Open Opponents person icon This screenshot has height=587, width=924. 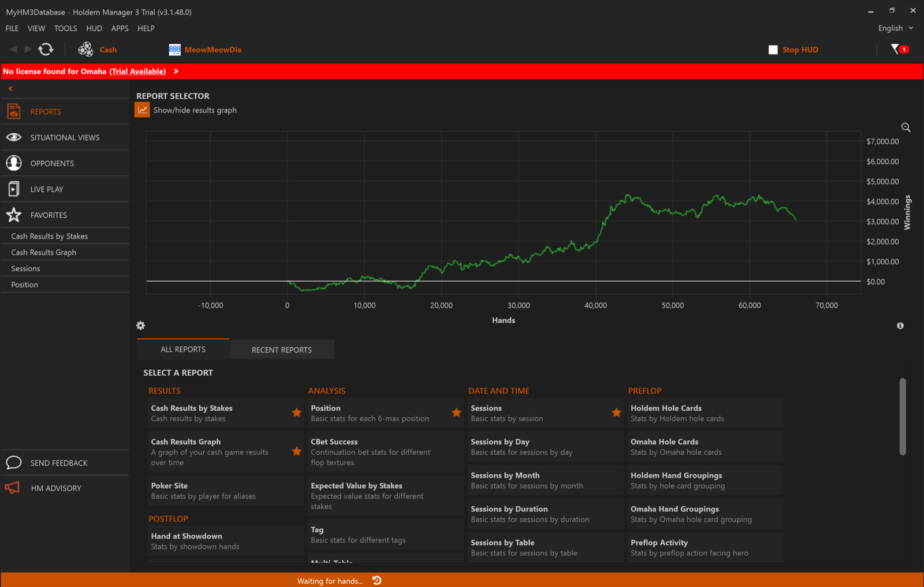tap(14, 163)
